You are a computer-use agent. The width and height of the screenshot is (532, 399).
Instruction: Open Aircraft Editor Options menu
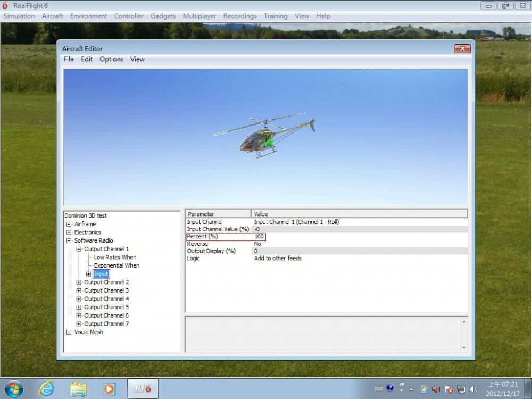point(111,59)
